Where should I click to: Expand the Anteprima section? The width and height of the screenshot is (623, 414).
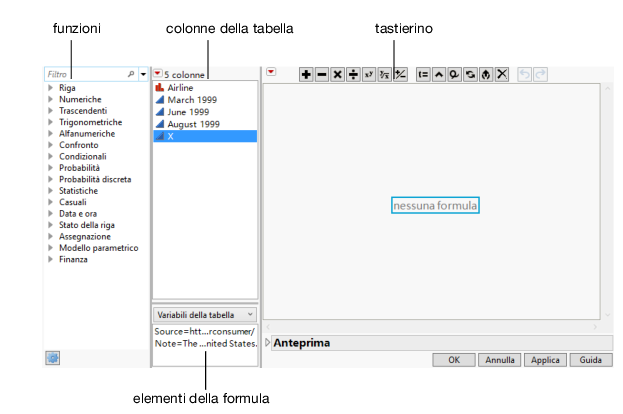[x=267, y=342]
